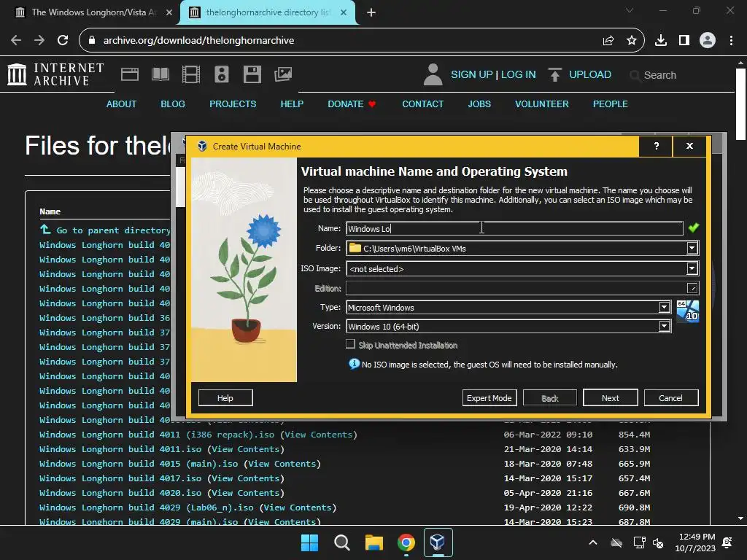
Task: Select 'thelonghornarchive directory listing' tab
Action: (268, 13)
